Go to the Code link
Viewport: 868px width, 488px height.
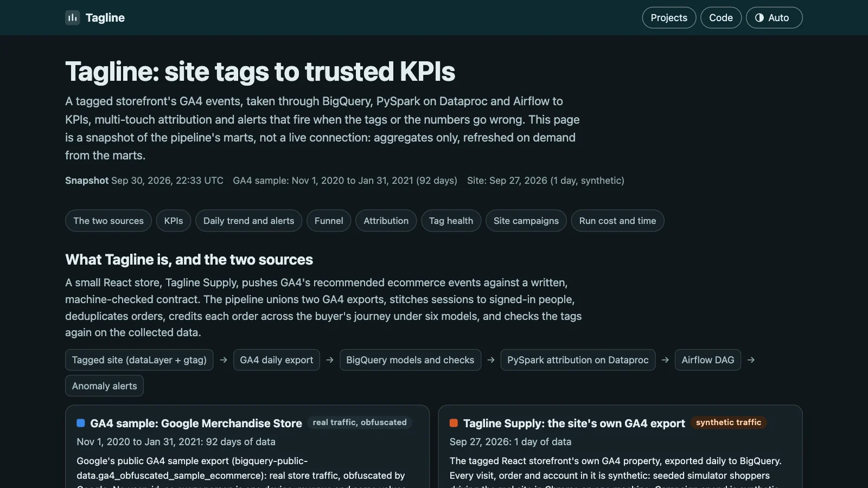721,18
